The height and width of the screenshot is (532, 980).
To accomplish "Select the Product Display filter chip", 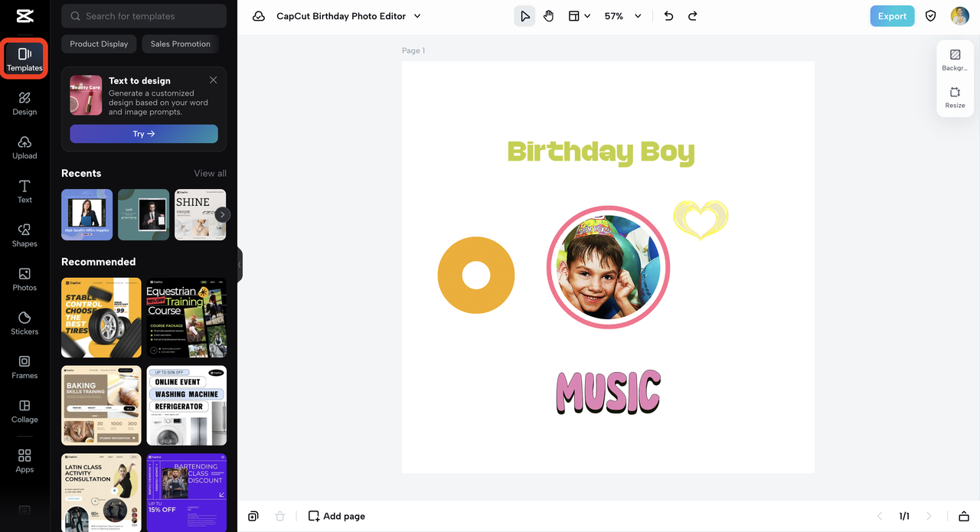I will click(x=99, y=44).
